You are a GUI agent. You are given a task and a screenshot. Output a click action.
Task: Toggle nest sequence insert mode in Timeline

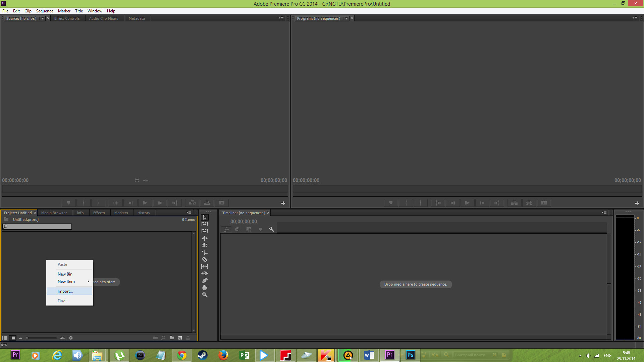click(x=226, y=229)
